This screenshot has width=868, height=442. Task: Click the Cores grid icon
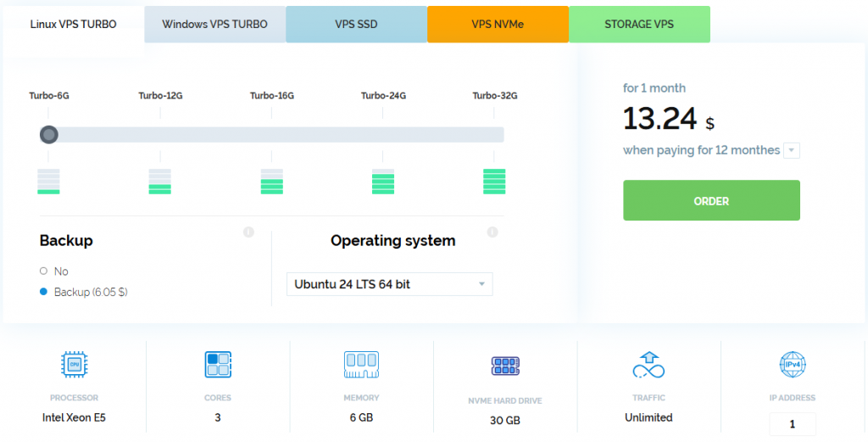[218, 365]
